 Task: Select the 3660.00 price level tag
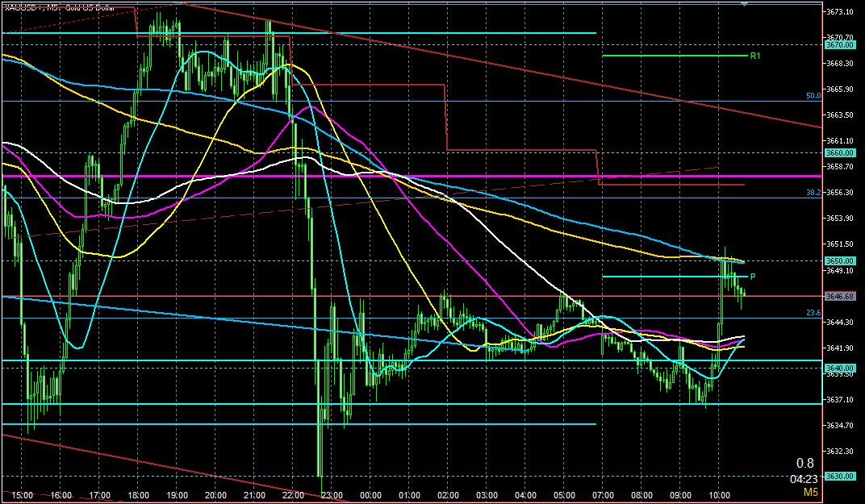coord(839,152)
